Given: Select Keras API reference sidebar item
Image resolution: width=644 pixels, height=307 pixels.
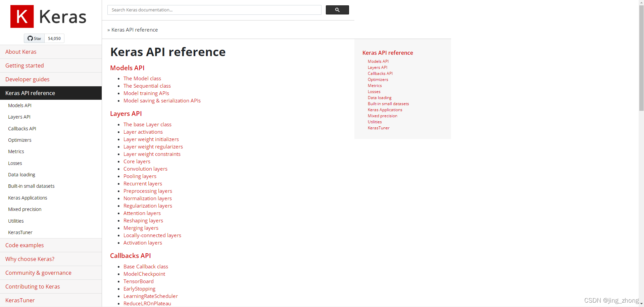Looking at the screenshot, I should click(51, 93).
